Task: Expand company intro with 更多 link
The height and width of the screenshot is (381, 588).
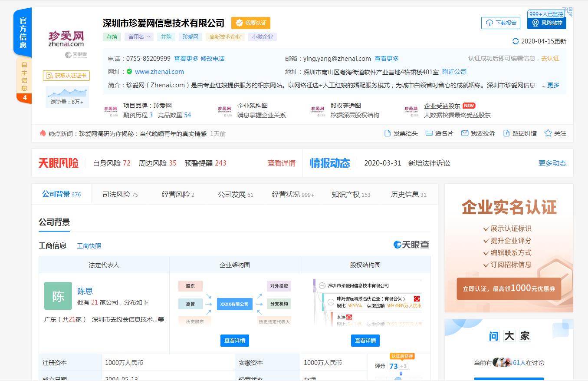Action: pyautogui.click(x=553, y=85)
